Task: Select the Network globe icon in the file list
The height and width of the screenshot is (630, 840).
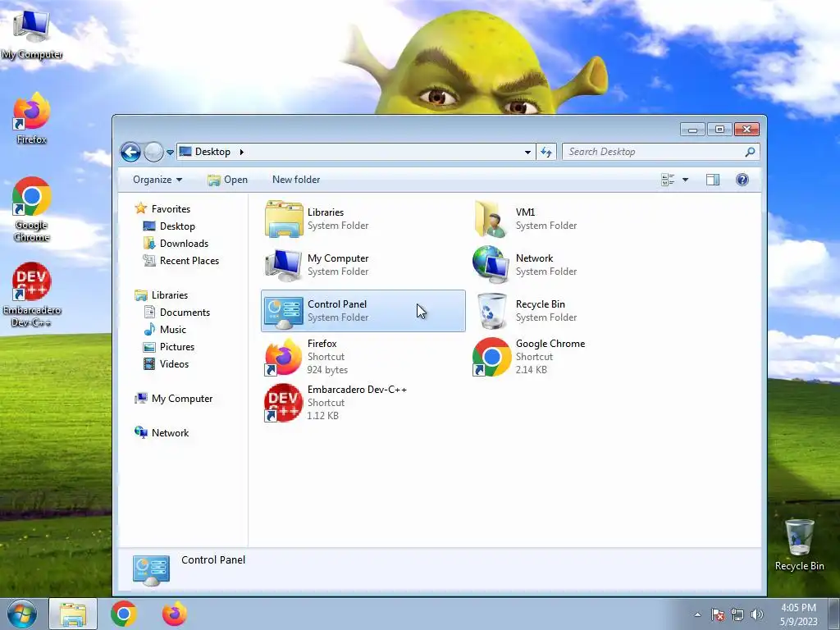Action: point(491,265)
